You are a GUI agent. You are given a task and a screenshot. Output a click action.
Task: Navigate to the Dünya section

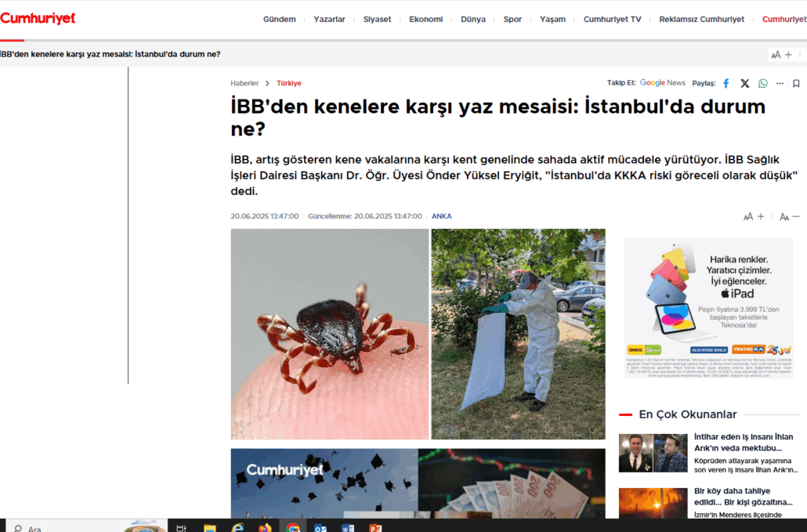point(473,19)
